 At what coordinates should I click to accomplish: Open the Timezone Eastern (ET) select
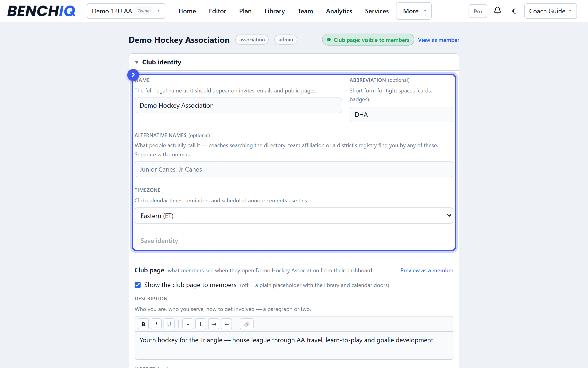coord(294,216)
